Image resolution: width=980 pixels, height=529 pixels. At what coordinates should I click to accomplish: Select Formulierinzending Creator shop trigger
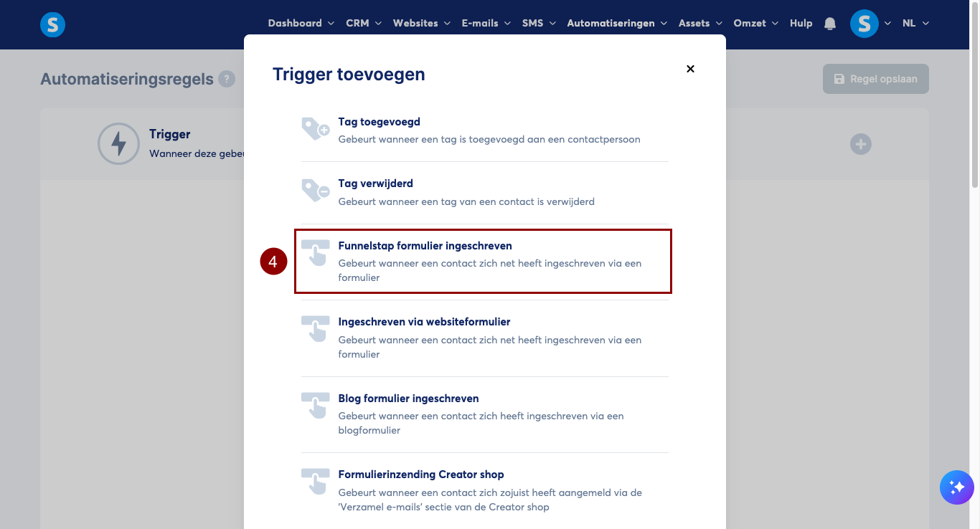click(x=485, y=490)
